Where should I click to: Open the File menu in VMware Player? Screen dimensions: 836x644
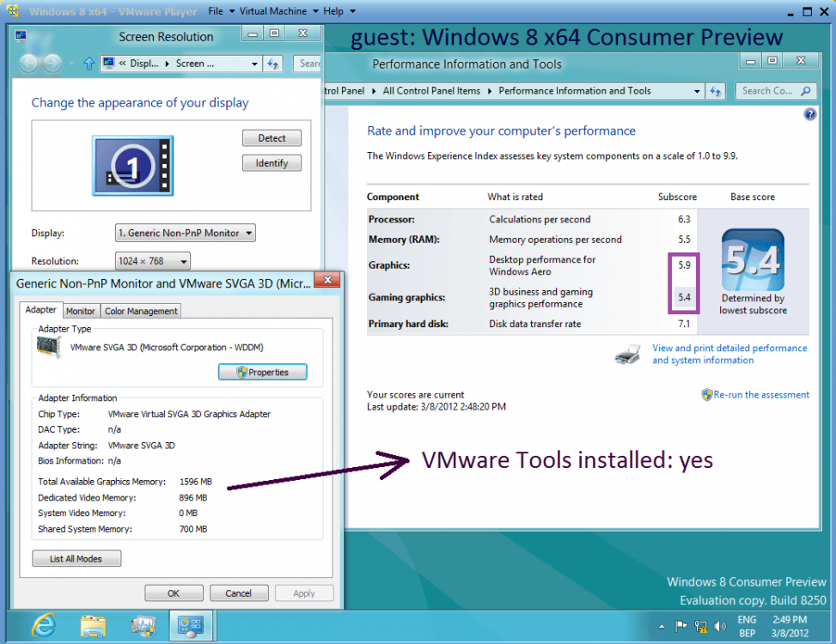pyautogui.click(x=222, y=11)
